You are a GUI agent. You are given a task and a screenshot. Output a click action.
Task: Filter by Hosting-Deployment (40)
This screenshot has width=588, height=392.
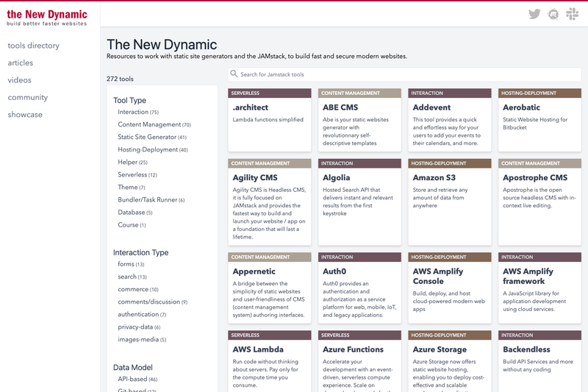pyautogui.click(x=153, y=149)
